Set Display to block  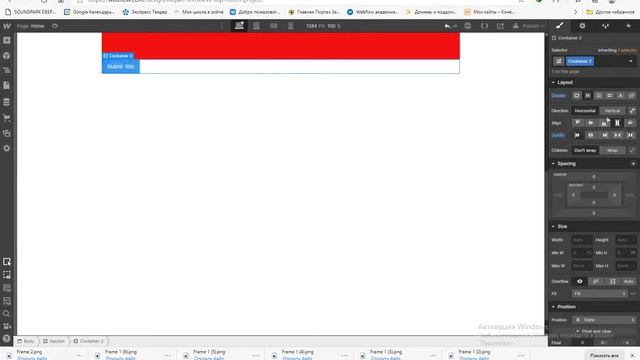(x=576, y=96)
